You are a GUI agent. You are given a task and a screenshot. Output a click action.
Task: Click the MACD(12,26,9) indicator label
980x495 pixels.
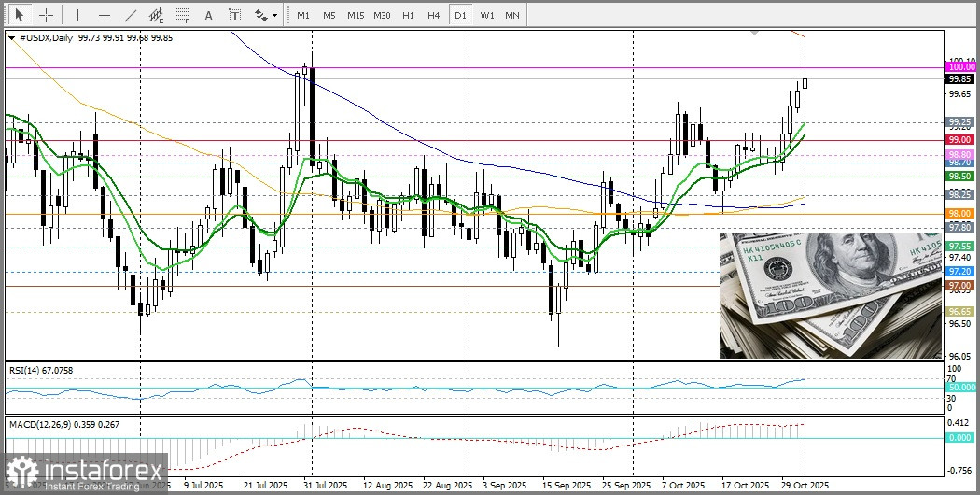coord(64,424)
